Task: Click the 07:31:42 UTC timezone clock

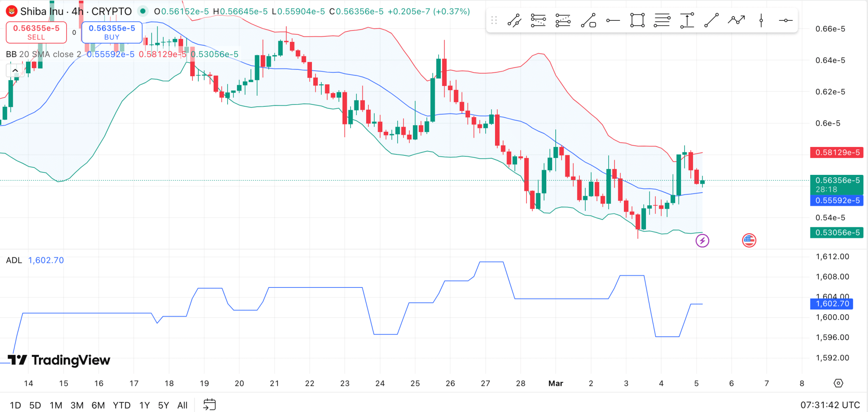Action: [x=830, y=405]
